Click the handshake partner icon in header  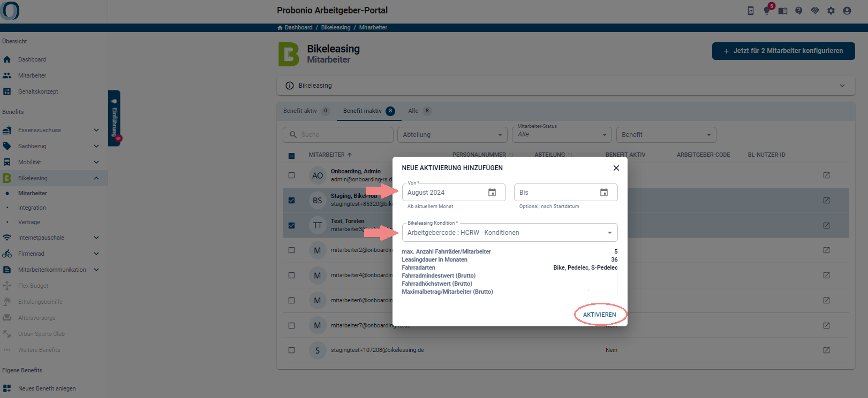point(815,11)
